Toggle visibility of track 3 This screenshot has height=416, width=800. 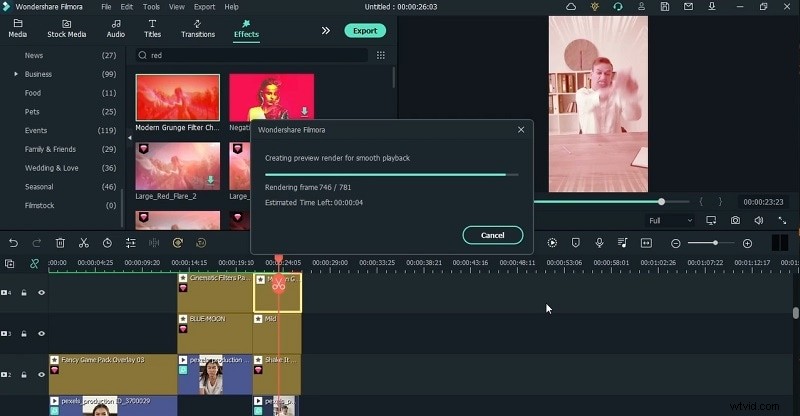click(41, 333)
